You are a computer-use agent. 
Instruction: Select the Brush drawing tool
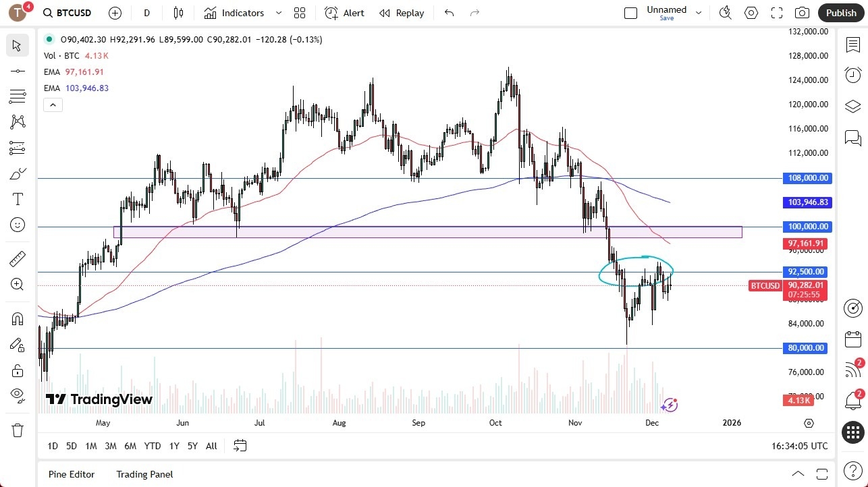[x=18, y=173]
